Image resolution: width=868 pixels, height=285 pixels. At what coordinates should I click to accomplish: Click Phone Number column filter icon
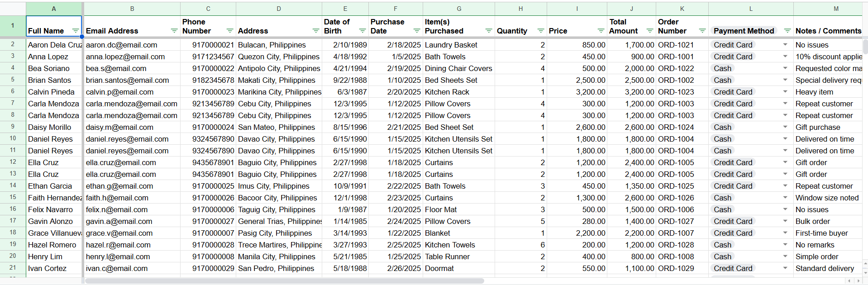pos(230,31)
